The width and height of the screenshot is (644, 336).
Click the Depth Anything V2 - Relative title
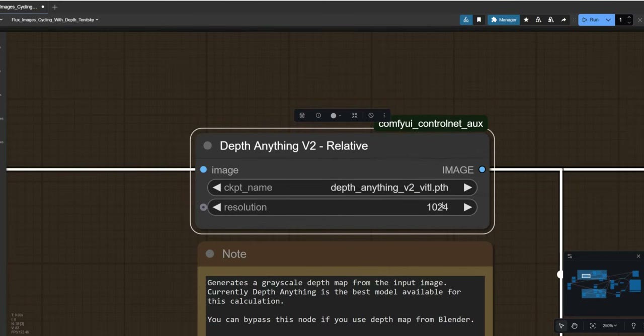(294, 146)
